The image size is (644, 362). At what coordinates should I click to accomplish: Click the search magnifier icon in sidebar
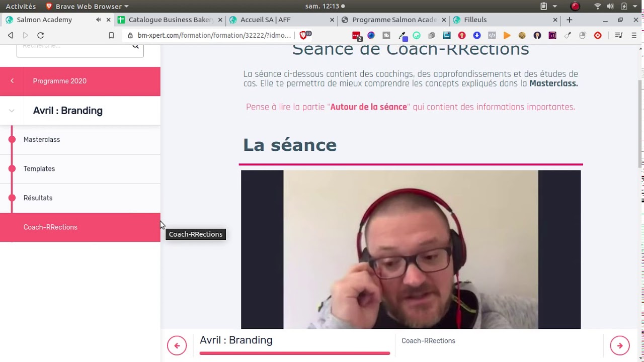[x=135, y=46]
